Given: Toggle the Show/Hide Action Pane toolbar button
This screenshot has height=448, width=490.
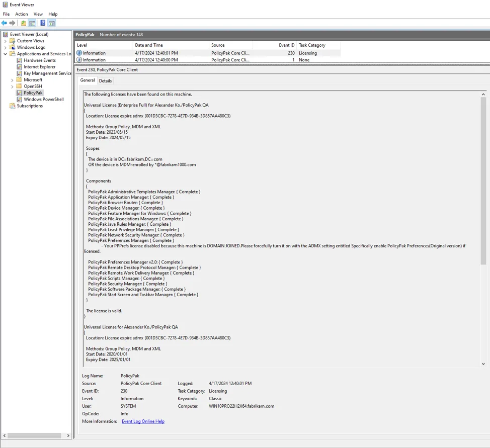Looking at the screenshot, I should (52, 23).
